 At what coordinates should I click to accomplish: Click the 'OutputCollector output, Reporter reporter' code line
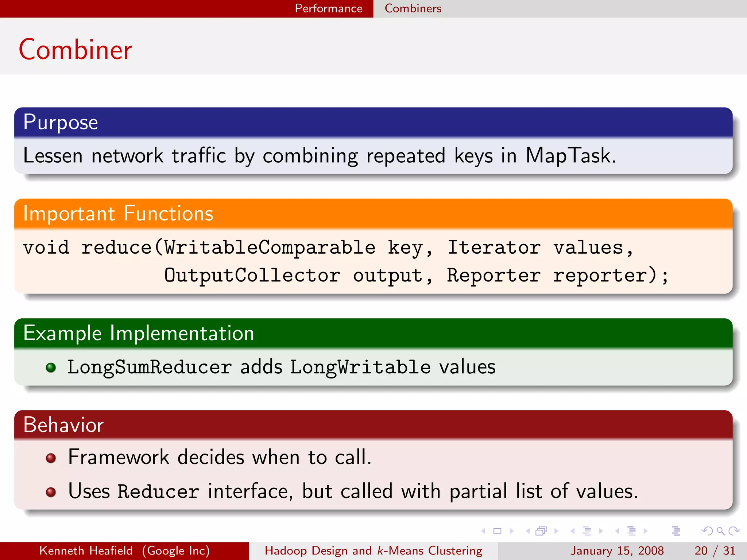click(x=416, y=276)
